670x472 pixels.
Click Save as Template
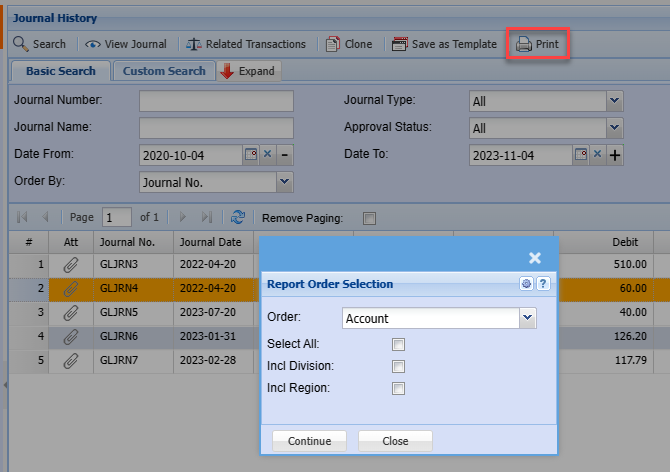(x=444, y=44)
